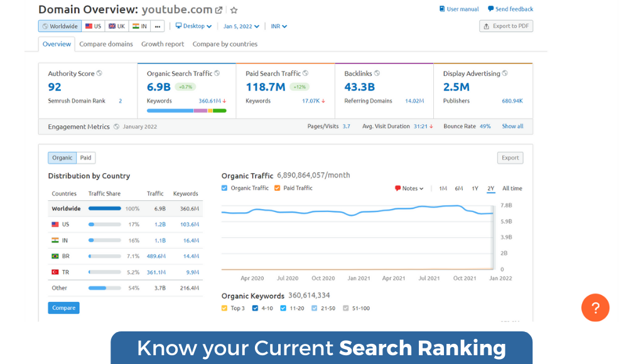The image size is (643, 364).
Task: Open Backlinks 43.3B value
Action: (360, 87)
